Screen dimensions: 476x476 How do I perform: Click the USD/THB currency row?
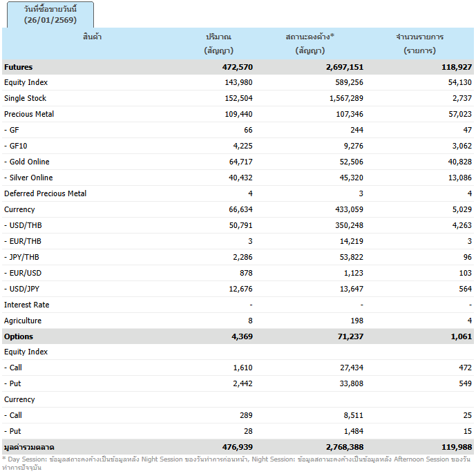[23, 226]
